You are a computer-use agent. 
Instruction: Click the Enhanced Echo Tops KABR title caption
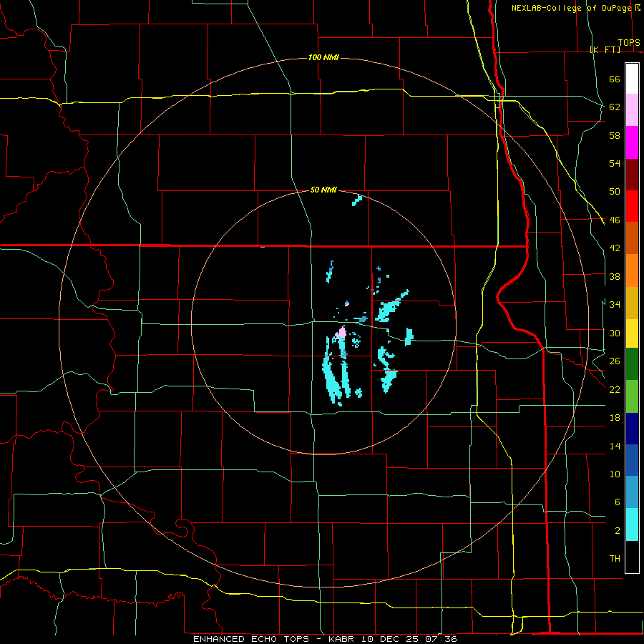[x=325, y=639]
